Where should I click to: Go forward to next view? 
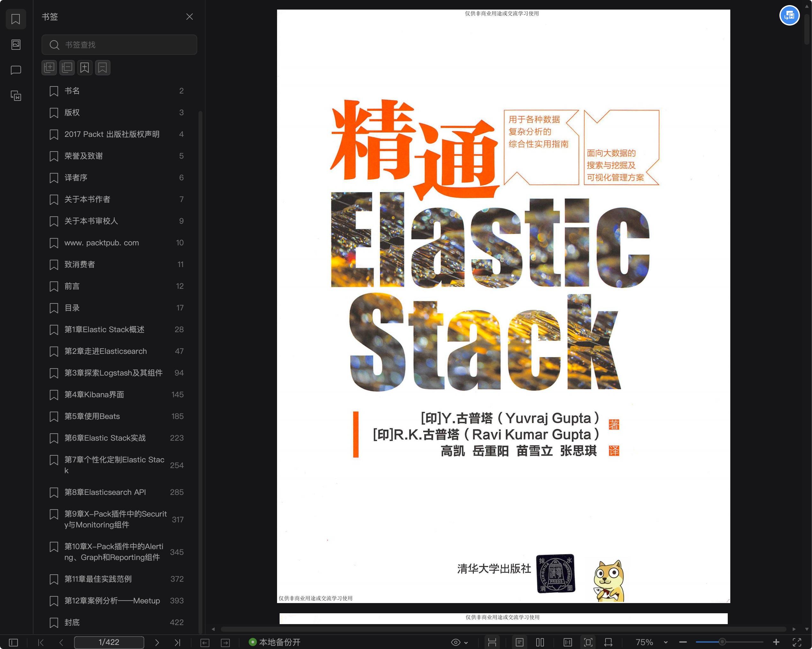[x=225, y=643]
